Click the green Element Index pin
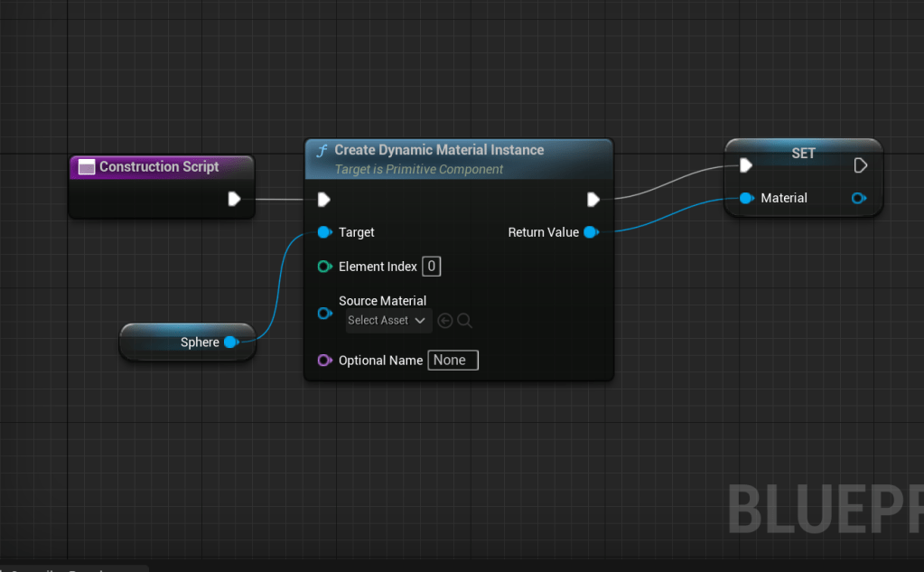 [x=324, y=267]
